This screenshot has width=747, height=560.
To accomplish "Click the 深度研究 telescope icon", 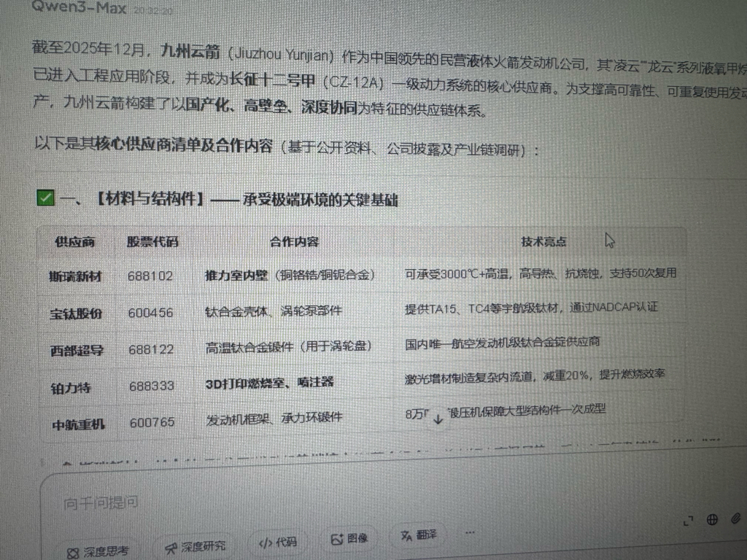I will (171, 548).
